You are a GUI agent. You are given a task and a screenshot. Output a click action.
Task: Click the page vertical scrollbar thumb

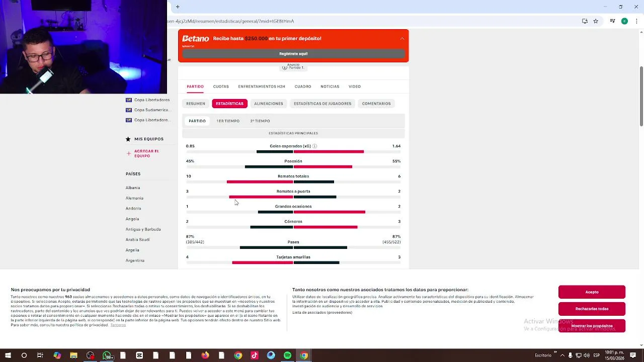641,96
